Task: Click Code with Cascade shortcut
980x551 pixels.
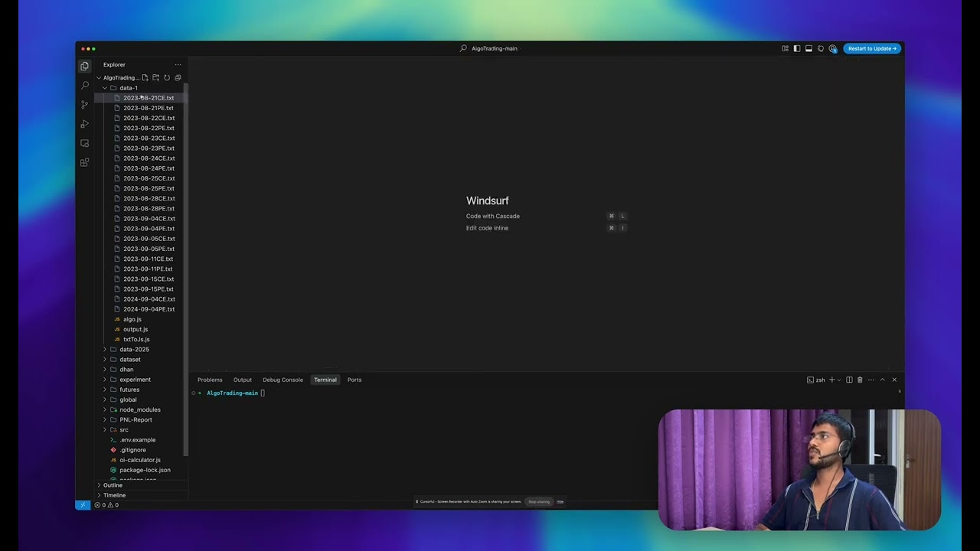Action: pyautogui.click(x=493, y=216)
